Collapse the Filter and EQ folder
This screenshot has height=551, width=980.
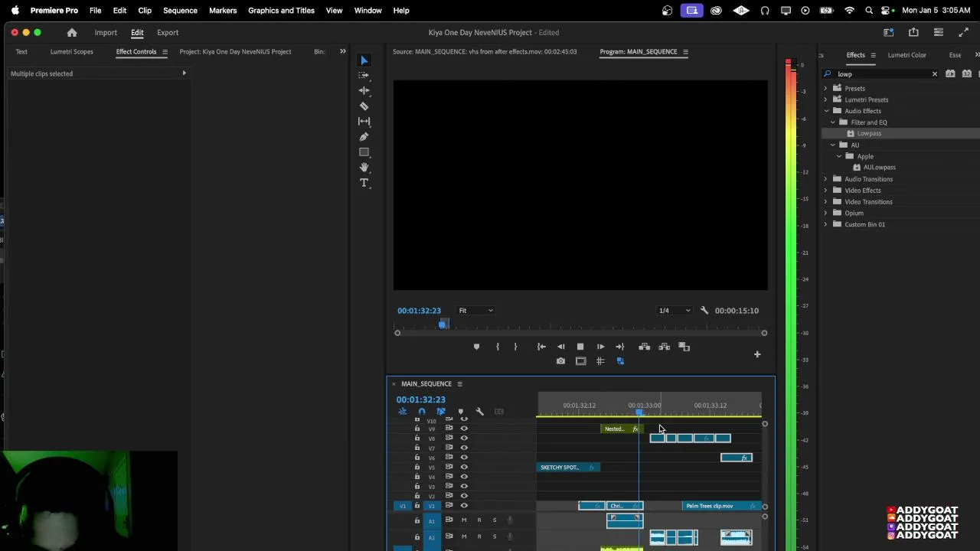[x=833, y=122]
